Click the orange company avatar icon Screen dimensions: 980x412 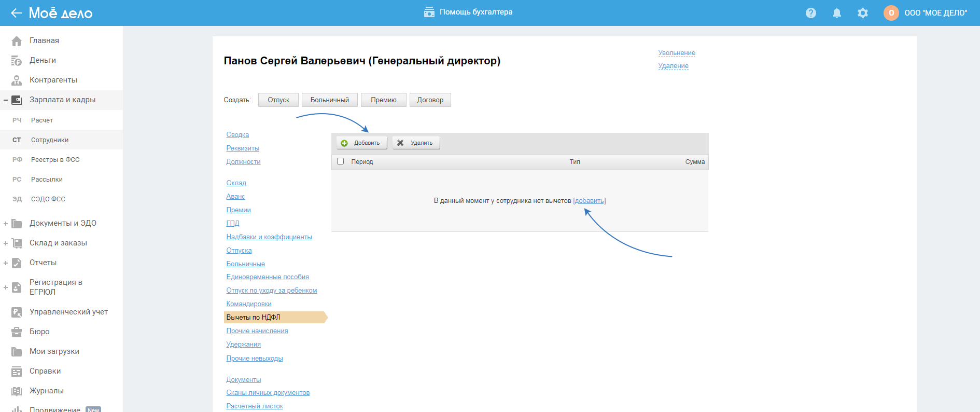891,13
